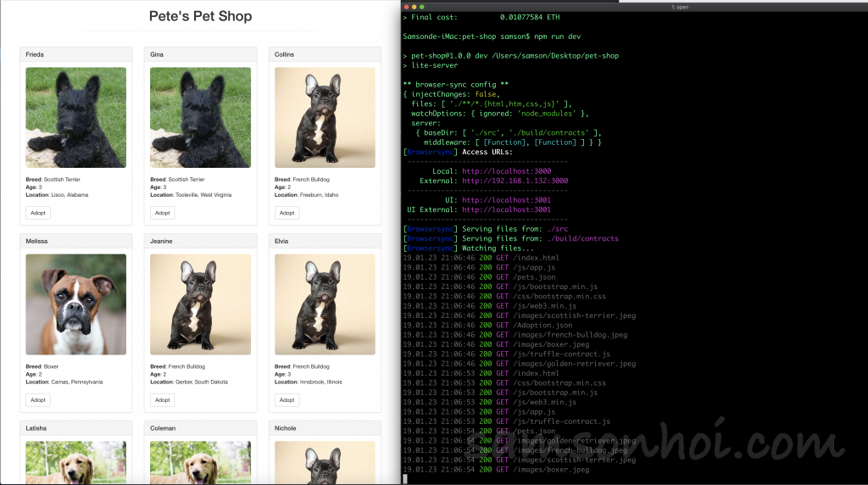Minimize terminal with yellow button
This screenshot has width=868, height=485.
(414, 7)
